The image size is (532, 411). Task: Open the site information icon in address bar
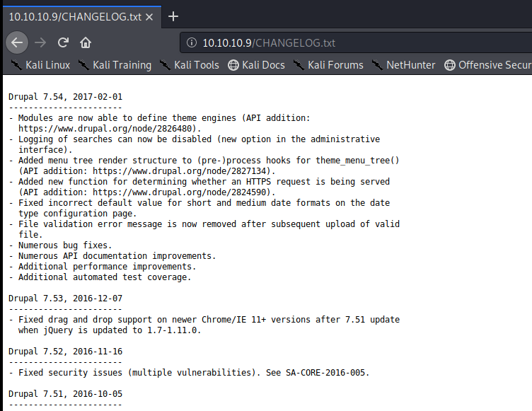(x=192, y=42)
